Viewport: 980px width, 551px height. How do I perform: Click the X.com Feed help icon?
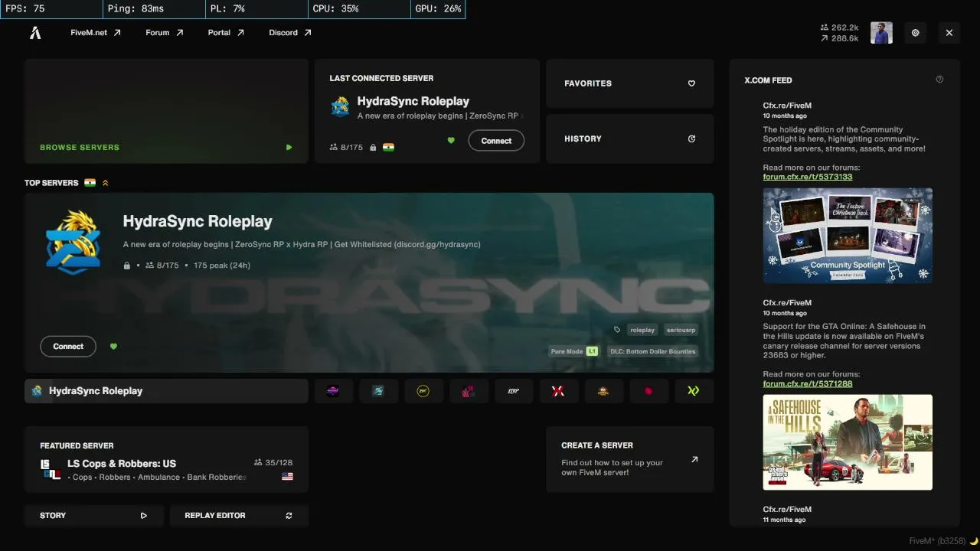click(939, 80)
